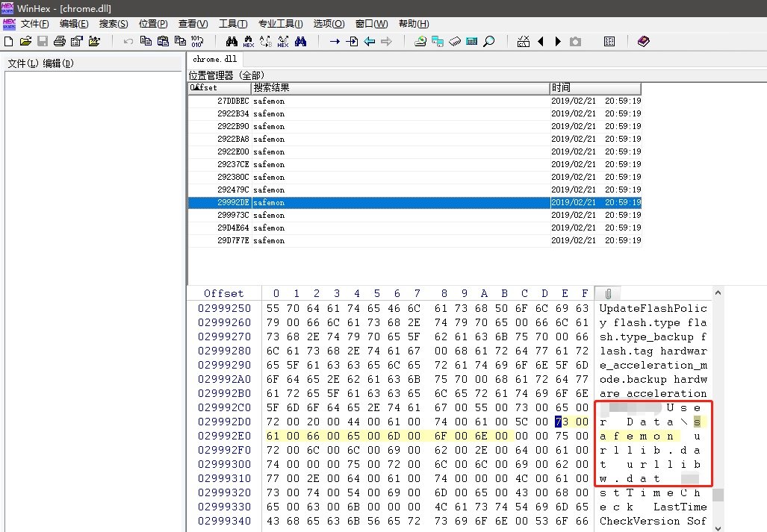Click the Open Disk toolbar icon
The width and height of the screenshot is (767, 532).
pyautogui.click(x=420, y=42)
